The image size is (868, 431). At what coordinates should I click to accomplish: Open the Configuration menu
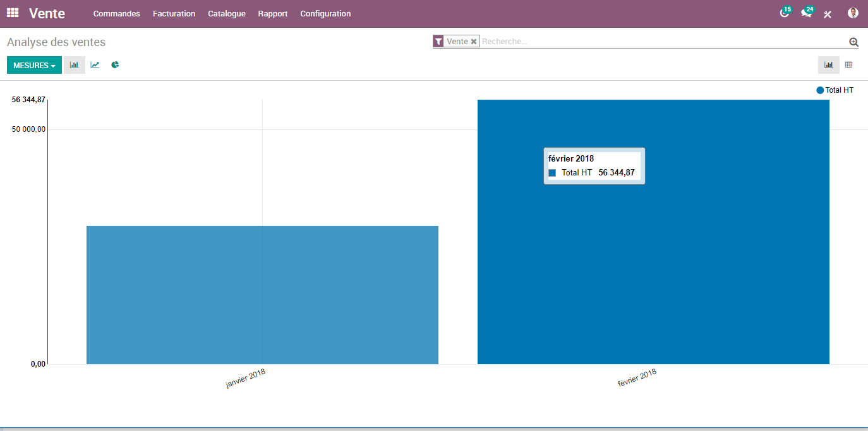tap(325, 14)
